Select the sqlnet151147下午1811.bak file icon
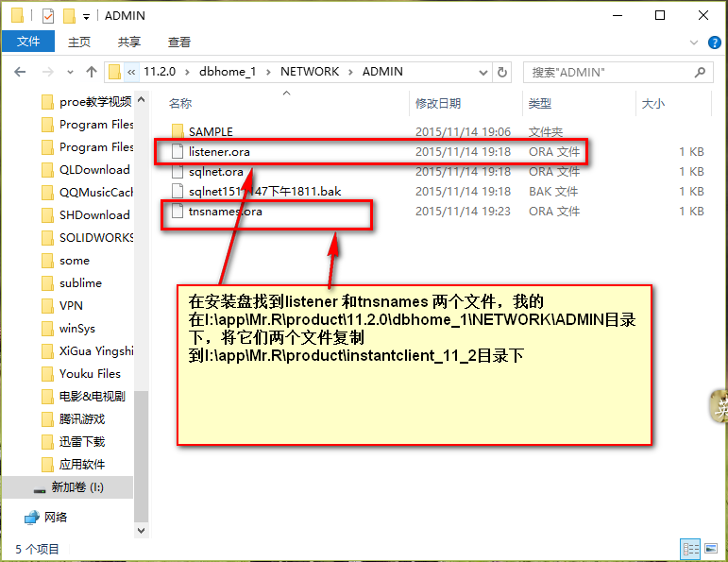Image resolution: width=728 pixels, height=562 pixels. click(x=178, y=192)
